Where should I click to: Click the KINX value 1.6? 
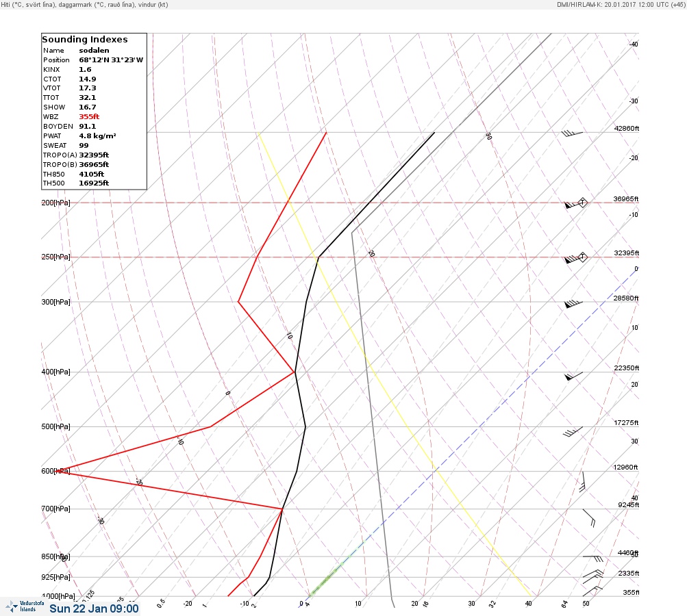click(85, 70)
